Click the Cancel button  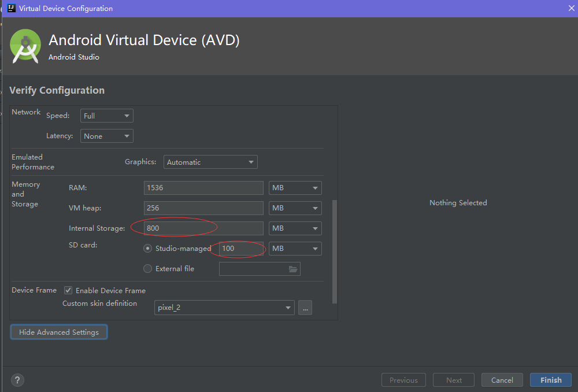coord(502,380)
